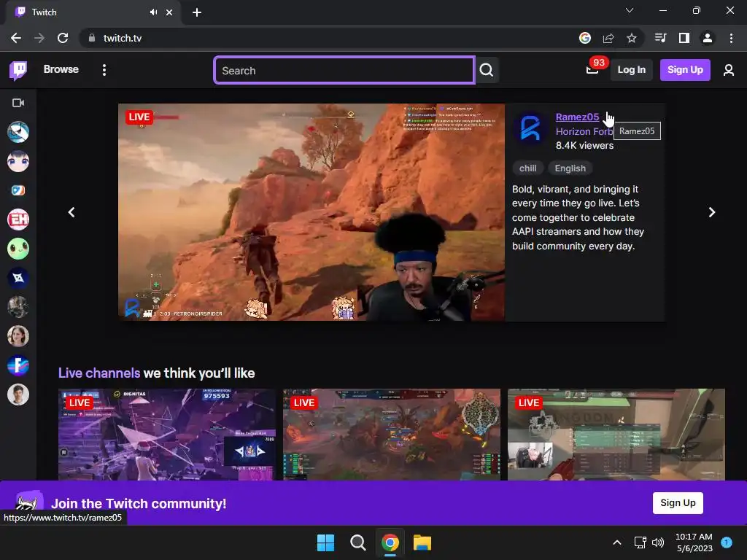Open the Chrome three-dot menu
Viewport: 747px width, 560px height.
731,38
